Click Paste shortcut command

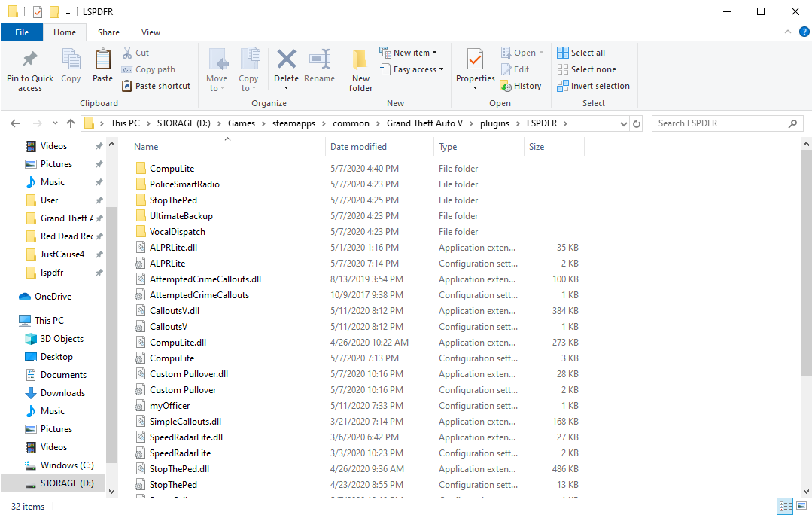click(x=157, y=86)
